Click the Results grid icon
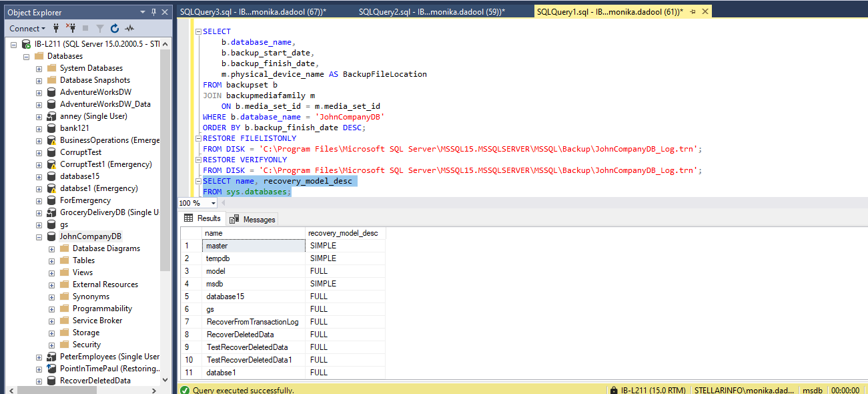868x394 pixels. tap(190, 218)
